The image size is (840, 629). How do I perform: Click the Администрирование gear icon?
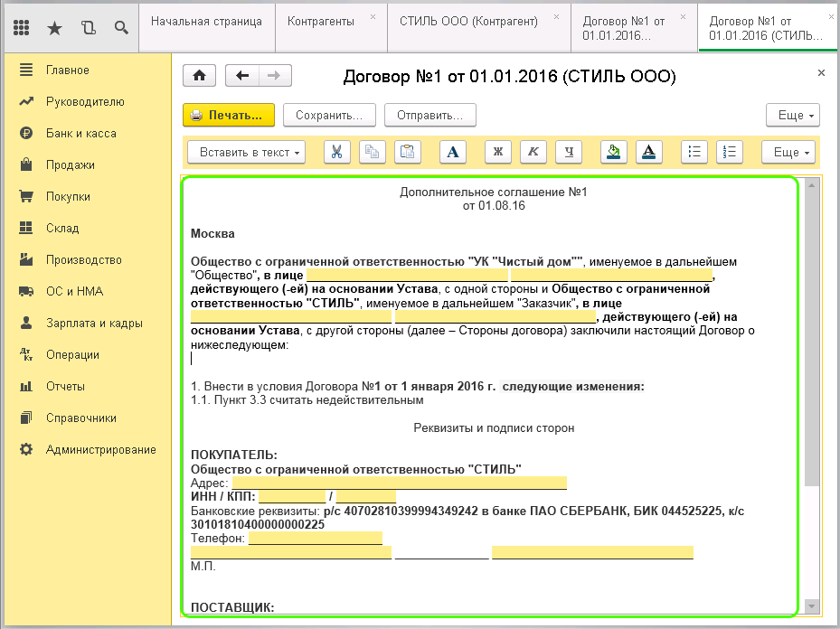pos(25,449)
